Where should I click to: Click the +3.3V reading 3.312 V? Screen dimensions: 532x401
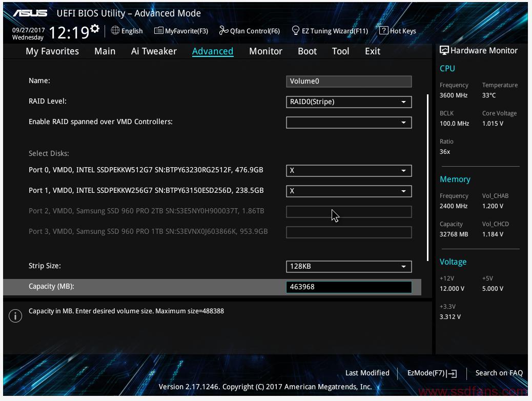tap(450, 317)
